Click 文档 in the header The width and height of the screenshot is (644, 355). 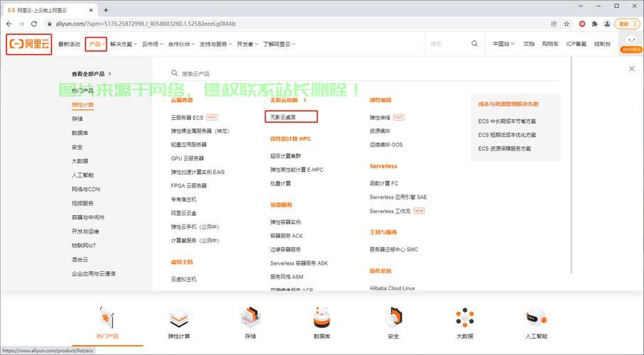(528, 43)
